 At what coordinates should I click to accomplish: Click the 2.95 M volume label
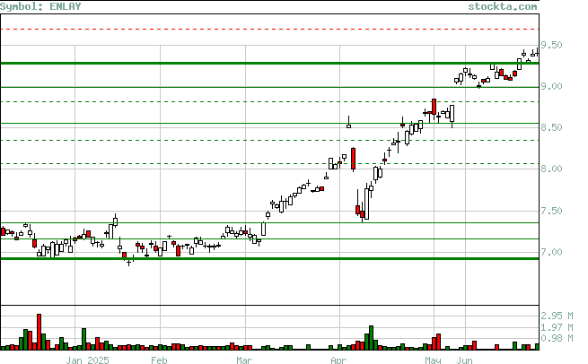pyautogui.click(x=557, y=316)
